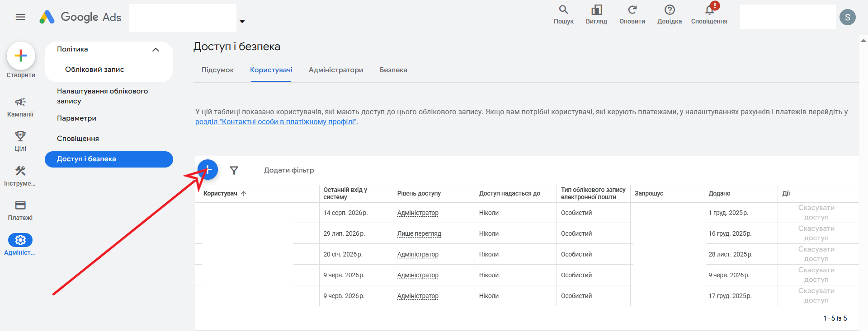This screenshot has width=868, height=331.
Task: Open Адміністрування admin section
Action: [20, 245]
